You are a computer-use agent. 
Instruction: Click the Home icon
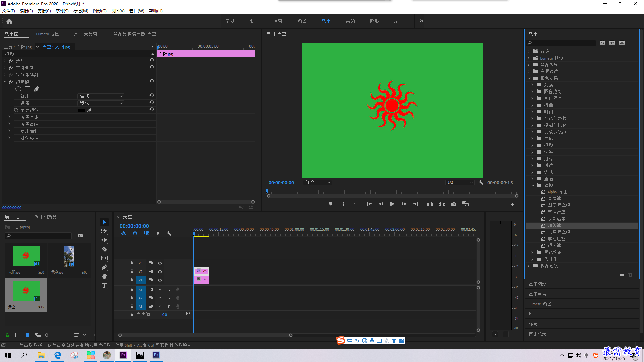9,21
